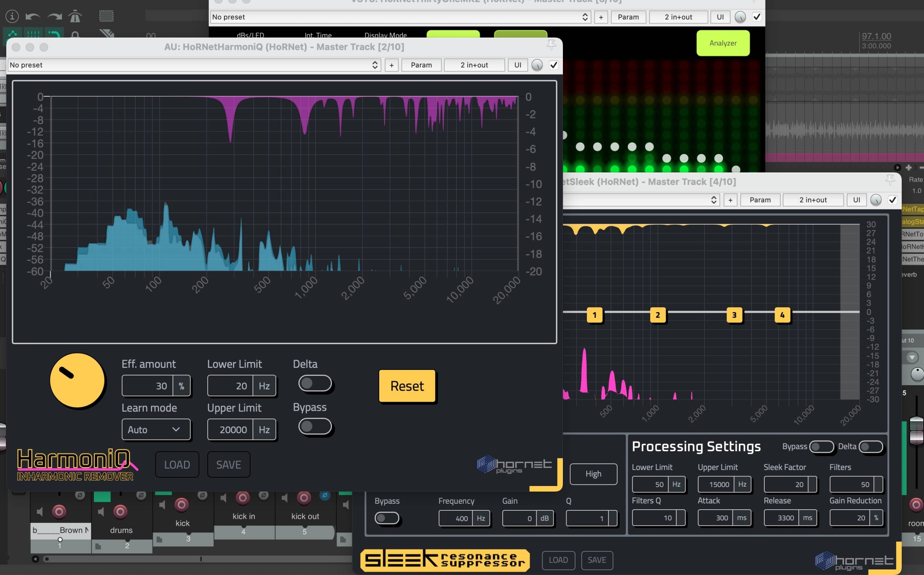Toggle the metronome icon
This screenshot has width=924, height=575.
(x=75, y=16)
